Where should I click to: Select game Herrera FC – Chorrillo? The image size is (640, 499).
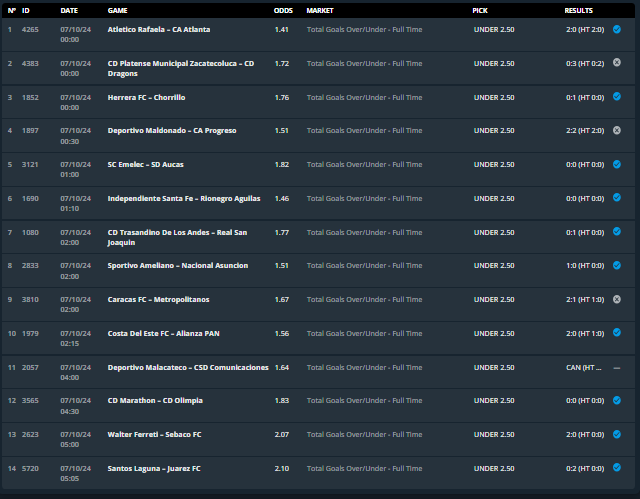pyautogui.click(x=146, y=98)
